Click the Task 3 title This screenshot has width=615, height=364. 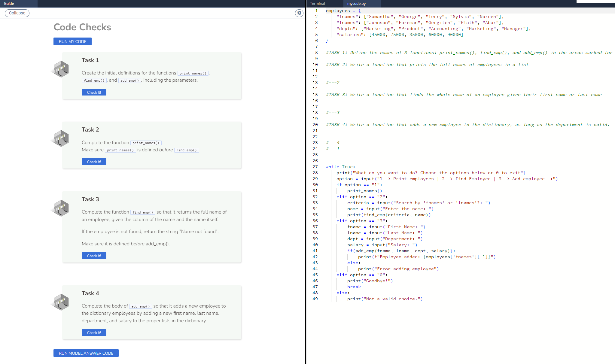[90, 199]
